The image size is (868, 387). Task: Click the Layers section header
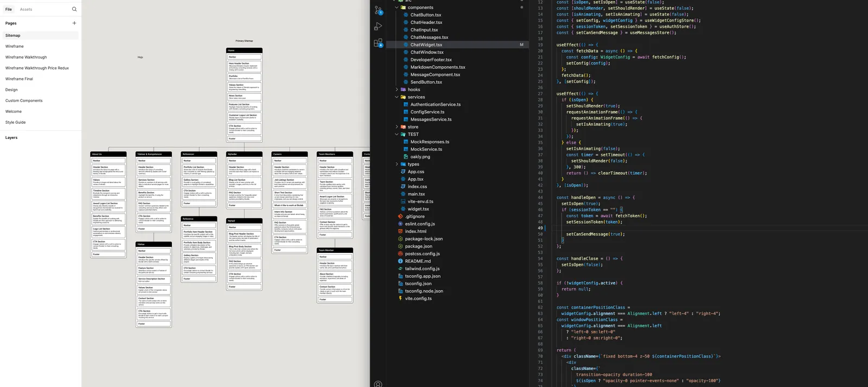[x=11, y=138]
